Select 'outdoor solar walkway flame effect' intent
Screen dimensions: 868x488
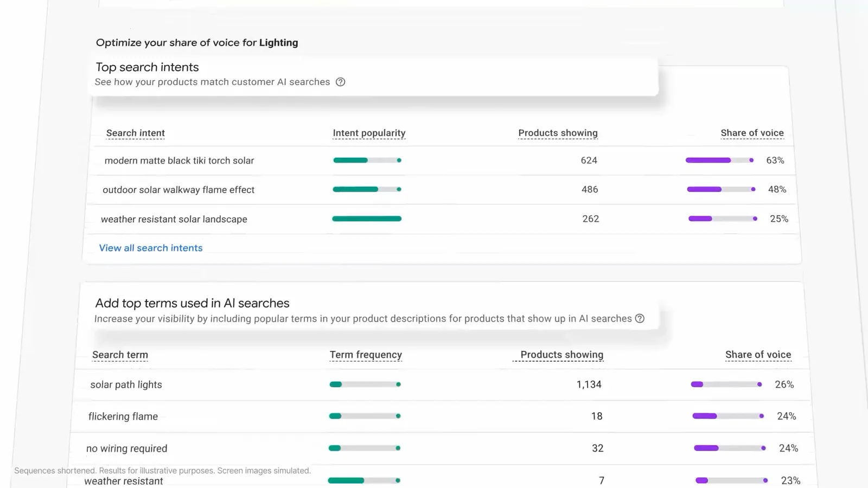click(x=178, y=190)
